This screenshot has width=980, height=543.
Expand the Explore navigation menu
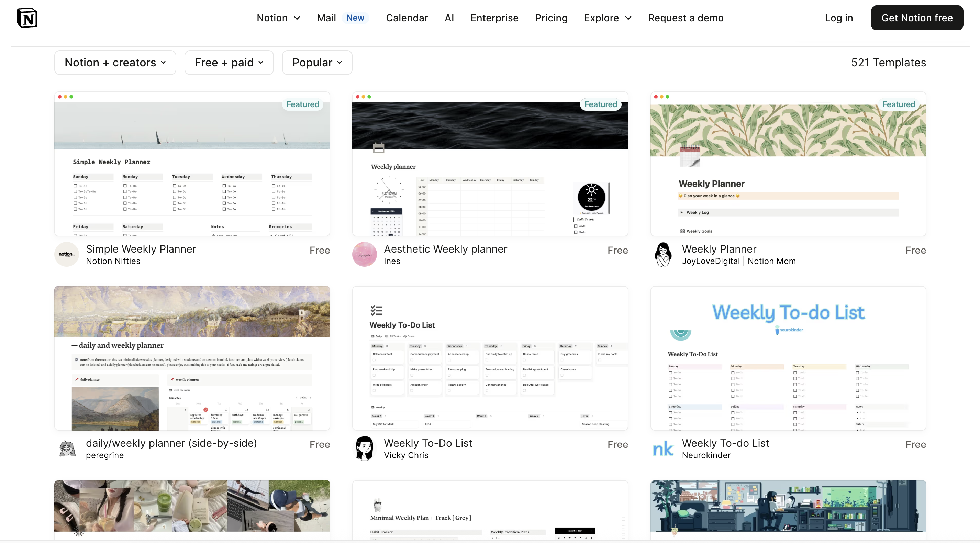[x=607, y=18]
